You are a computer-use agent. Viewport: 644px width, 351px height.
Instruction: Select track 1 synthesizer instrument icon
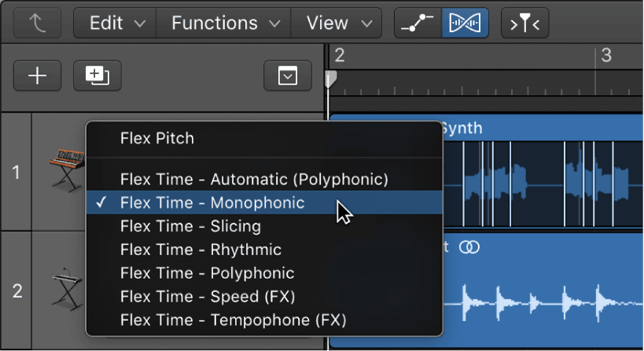[x=68, y=170]
